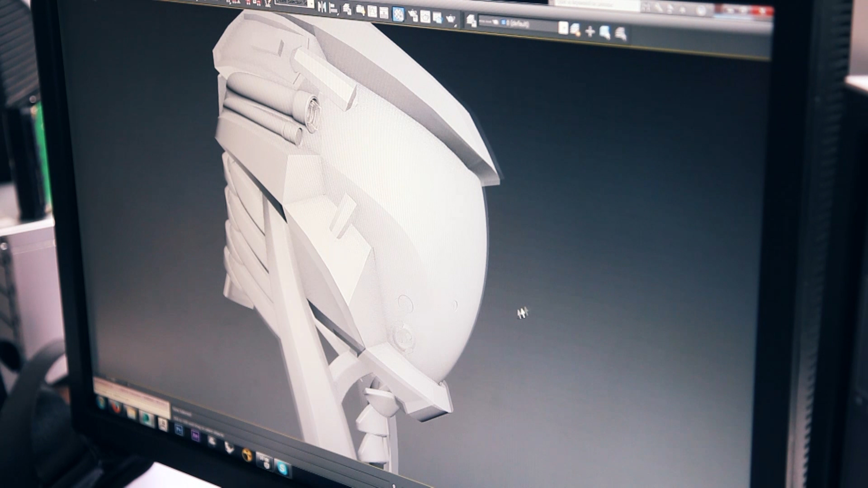Screen dimensions: 868x488
Task: Click the white square icon beside layer dropdown
Action: click(563, 28)
